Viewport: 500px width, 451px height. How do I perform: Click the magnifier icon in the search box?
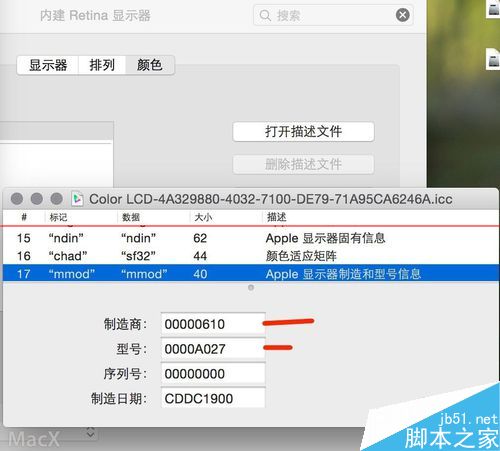(265, 15)
